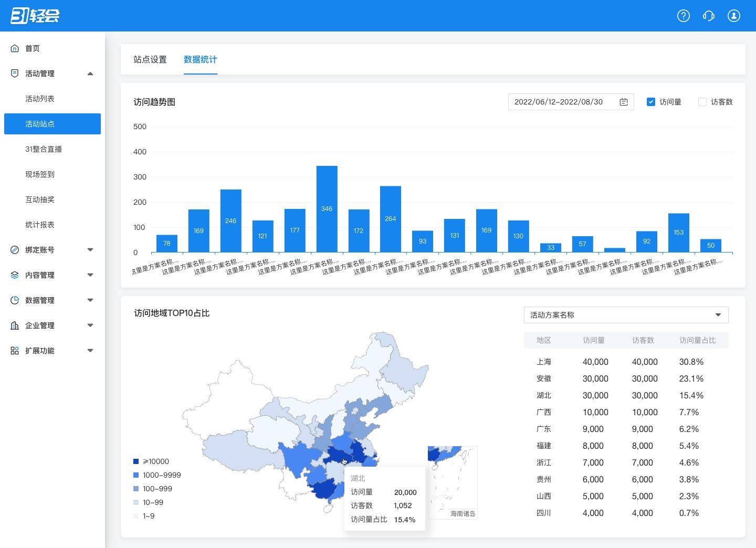Click the 内容管理 layers icon
Image resolution: width=756 pixels, height=548 pixels.
[15, 275]
